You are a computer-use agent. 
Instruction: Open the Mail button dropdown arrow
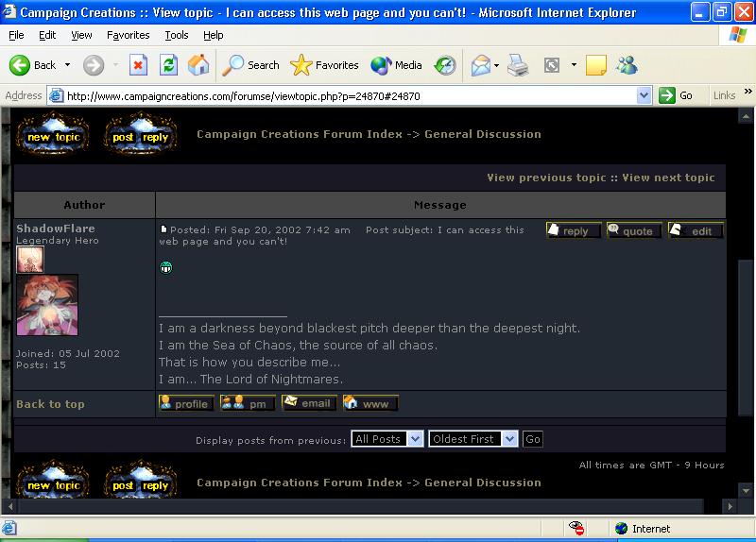(x=497, y=65)
